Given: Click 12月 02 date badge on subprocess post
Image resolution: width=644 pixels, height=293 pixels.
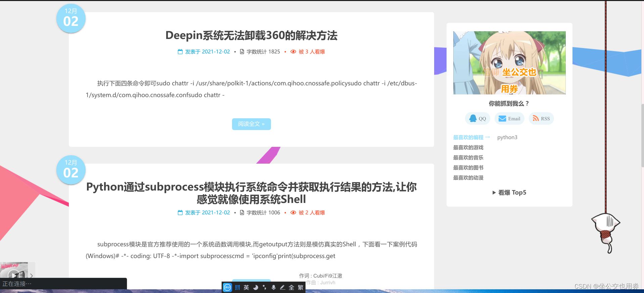Looking at the screenshot, I should point(71,170).
